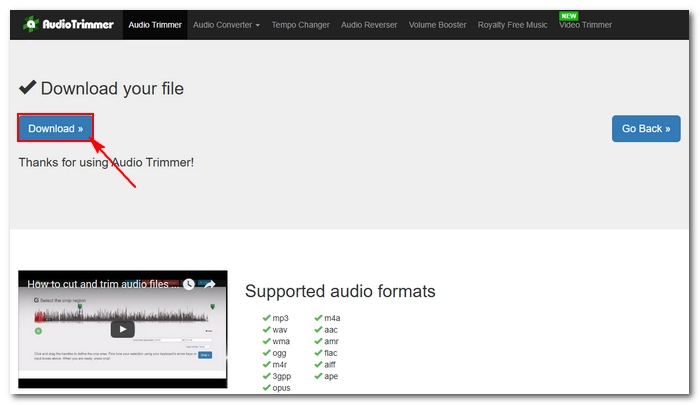This screenshot has width=700, height=405.
Task: Click the video Share arrow icon
Action: [x=213, y=285]
